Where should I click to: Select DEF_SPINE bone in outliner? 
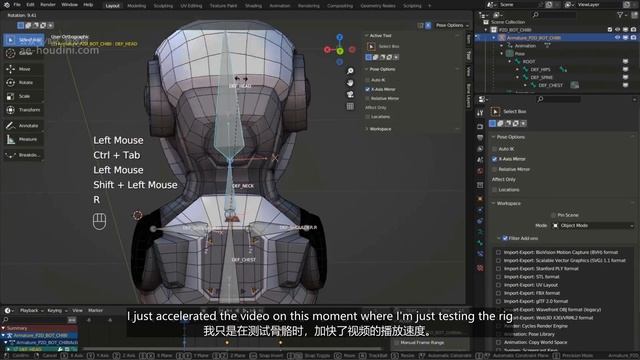click(x=541, y=78)
